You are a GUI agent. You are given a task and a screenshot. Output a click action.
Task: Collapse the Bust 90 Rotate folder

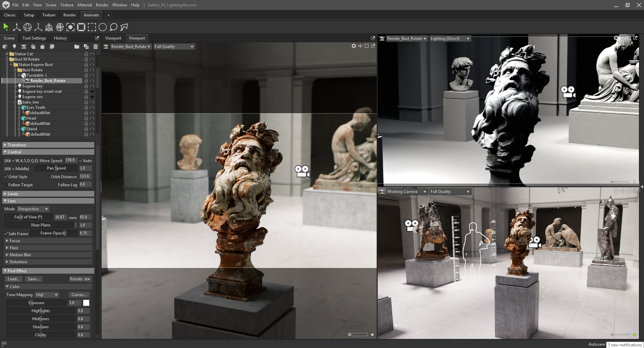[7, 59]
